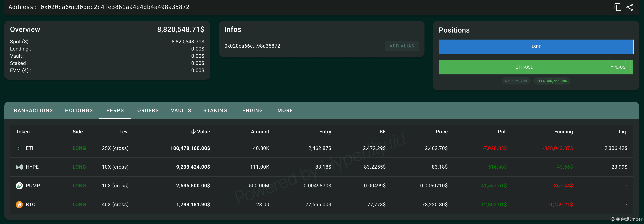Select the green ETH-USD position bar

tap(524, 67)
